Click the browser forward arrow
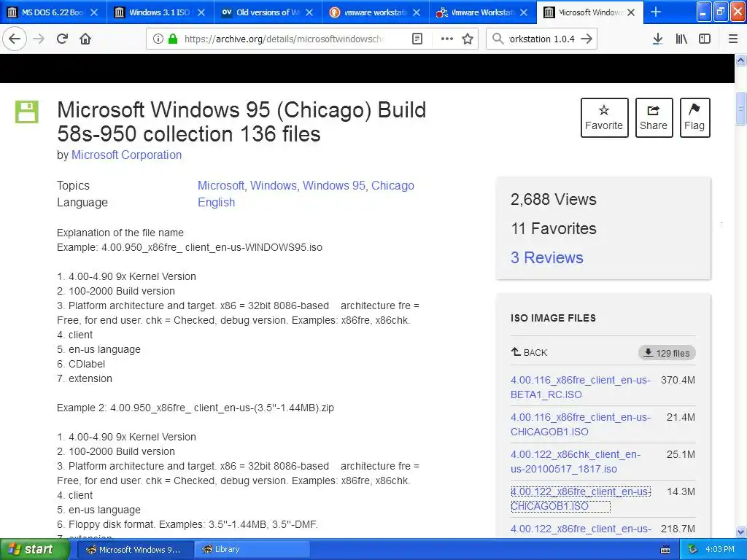Viewport: 747px width, 560px height. coord(39,39)
